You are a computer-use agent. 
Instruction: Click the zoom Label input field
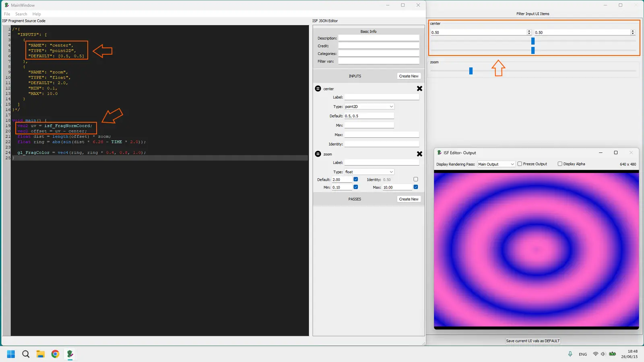click(382, 163)
